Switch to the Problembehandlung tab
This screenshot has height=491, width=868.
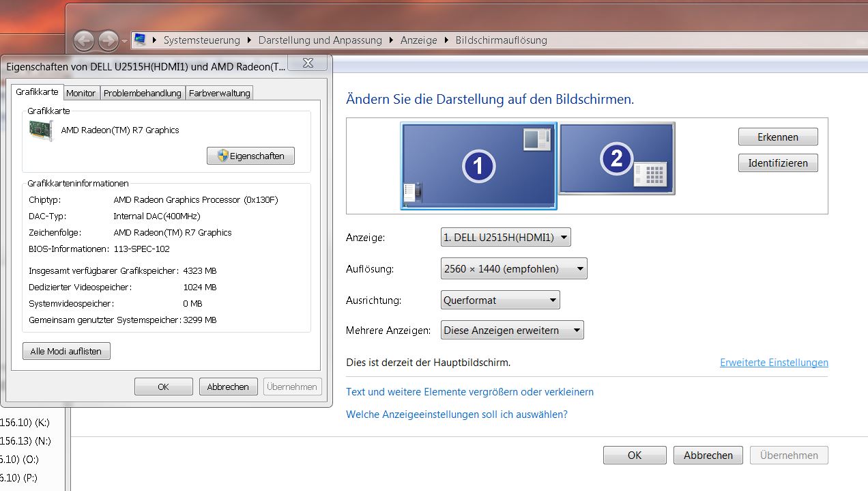143,93
